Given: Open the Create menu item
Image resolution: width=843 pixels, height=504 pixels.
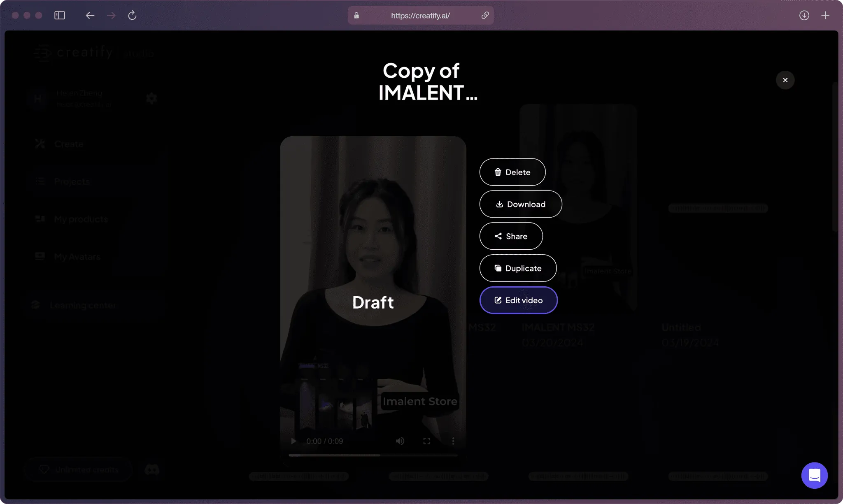Looking at the screenshot, I should coord(69,144).
